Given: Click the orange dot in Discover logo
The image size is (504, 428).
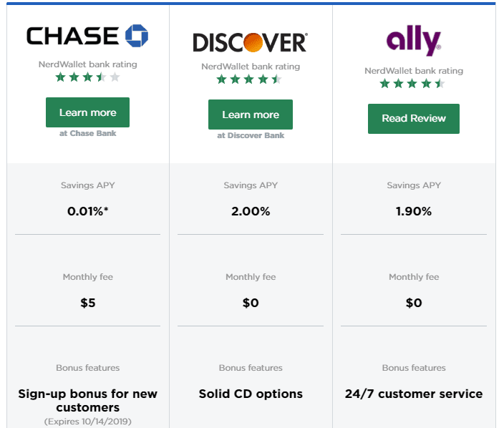Looking at the screenshot, I should pyautogui.click(x=253, y=42).
